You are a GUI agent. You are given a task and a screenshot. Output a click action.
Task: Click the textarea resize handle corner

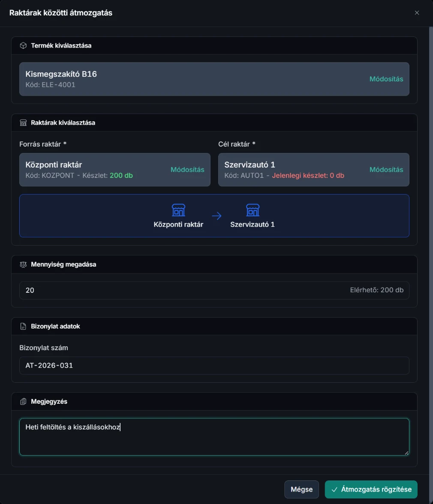point(406,453)
